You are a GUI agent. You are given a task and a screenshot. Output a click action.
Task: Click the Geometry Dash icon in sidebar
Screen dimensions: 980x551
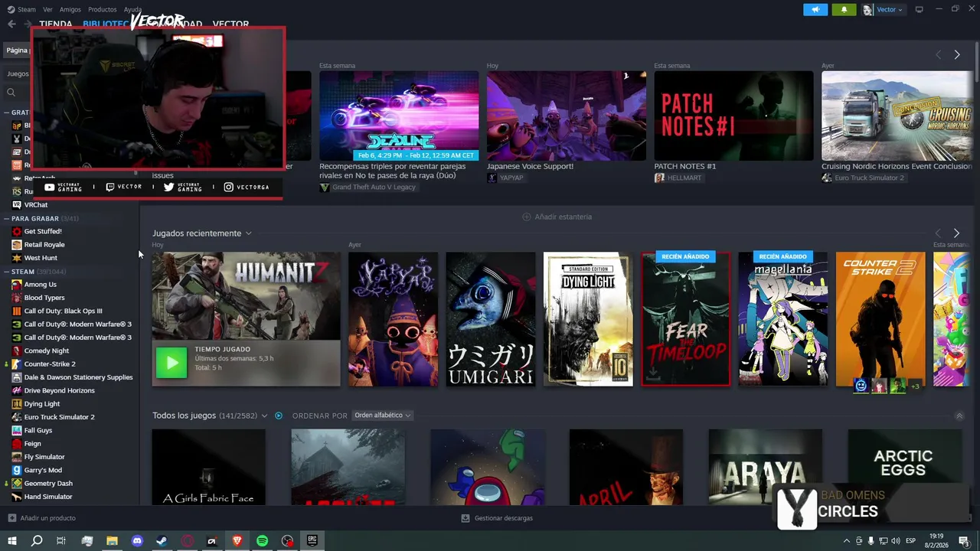pyautogui.click(x=17, y=483)
